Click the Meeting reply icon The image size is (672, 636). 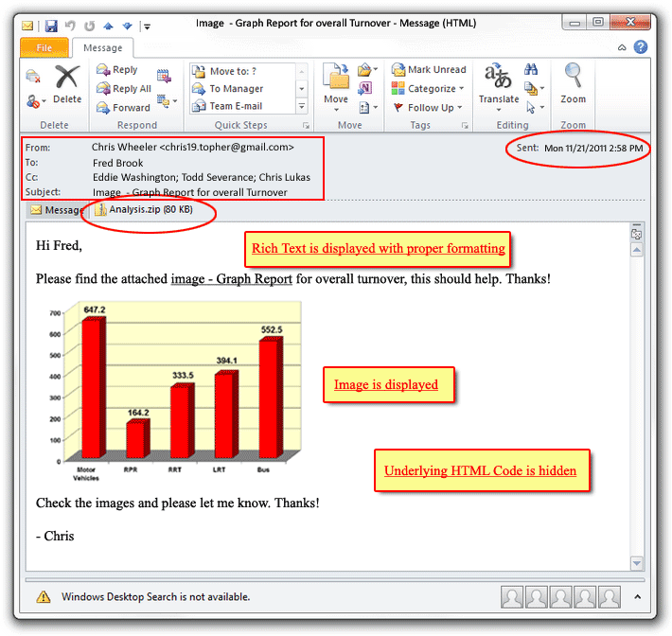[164, 76]
